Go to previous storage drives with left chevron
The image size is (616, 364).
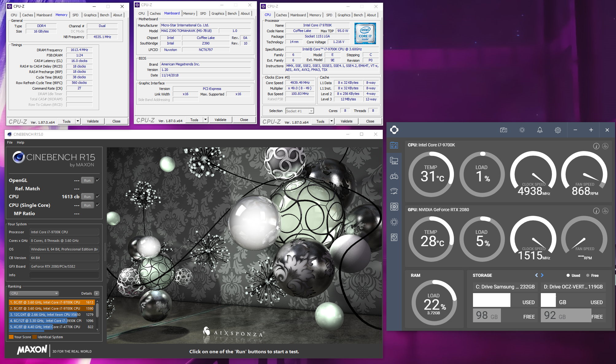click(x=537, y=275)
